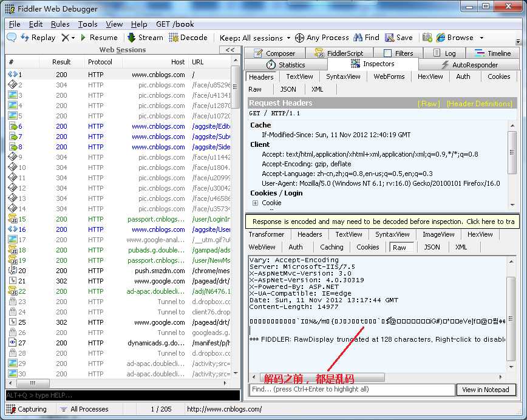The width and height of the screenshot is (527, 420).
Task: Open the Rules menu
Action: click(x=60, y=24)
